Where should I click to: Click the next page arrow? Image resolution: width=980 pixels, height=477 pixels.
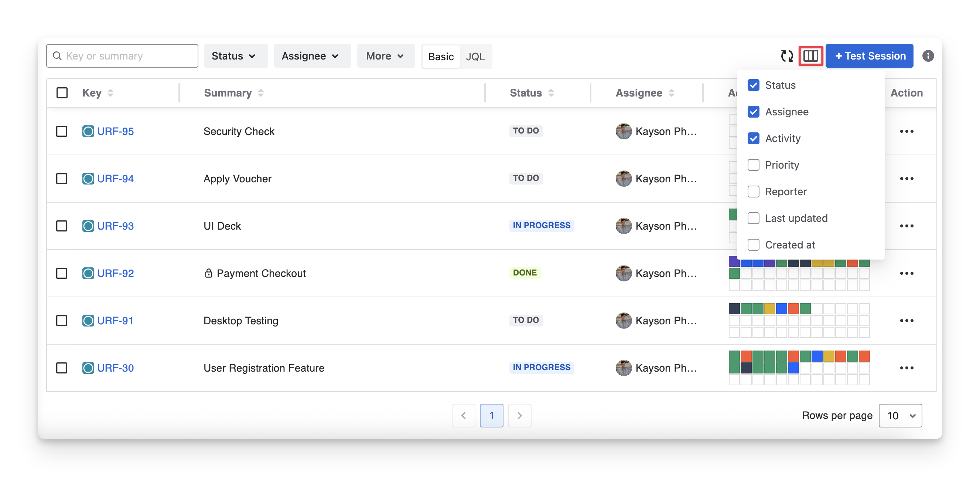[x=519, y=415]
